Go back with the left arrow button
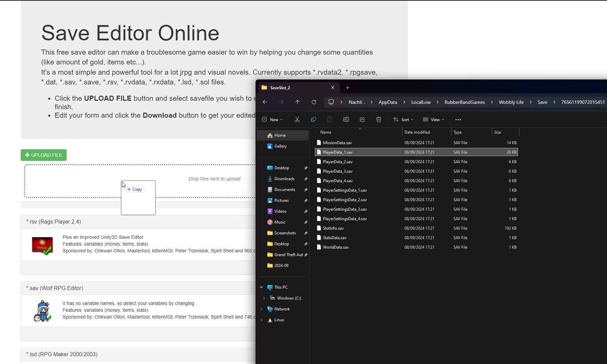The image size is (607, 364). pos(265,102)
